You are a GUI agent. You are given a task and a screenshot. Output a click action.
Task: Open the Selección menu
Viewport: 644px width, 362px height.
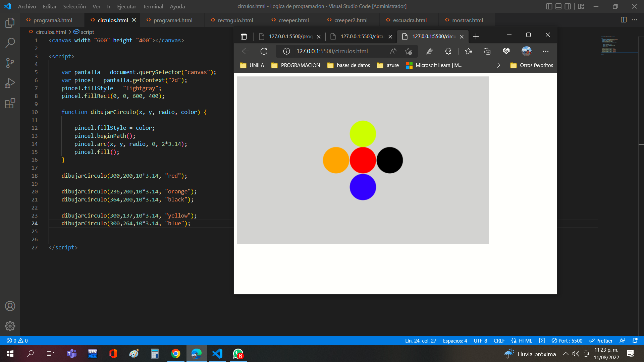[x=74, y=6]
